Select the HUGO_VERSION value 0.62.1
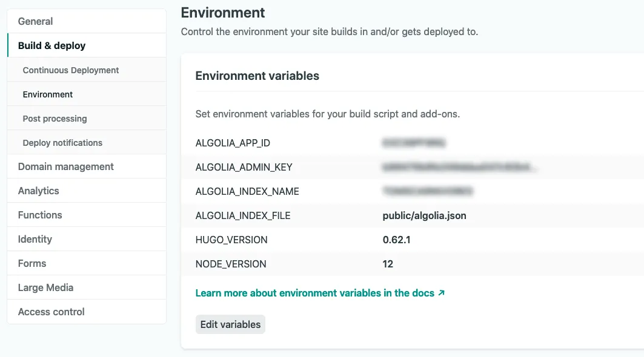The image size is (644, 357). pyautogui.click(x=397, y=240)
